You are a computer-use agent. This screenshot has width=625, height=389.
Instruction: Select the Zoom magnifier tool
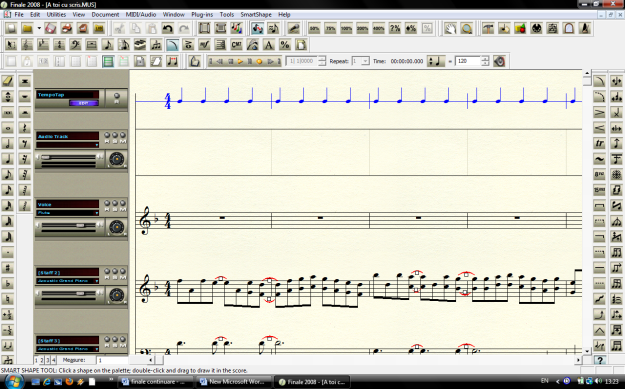pyautogui.click(x=466, y=28)
